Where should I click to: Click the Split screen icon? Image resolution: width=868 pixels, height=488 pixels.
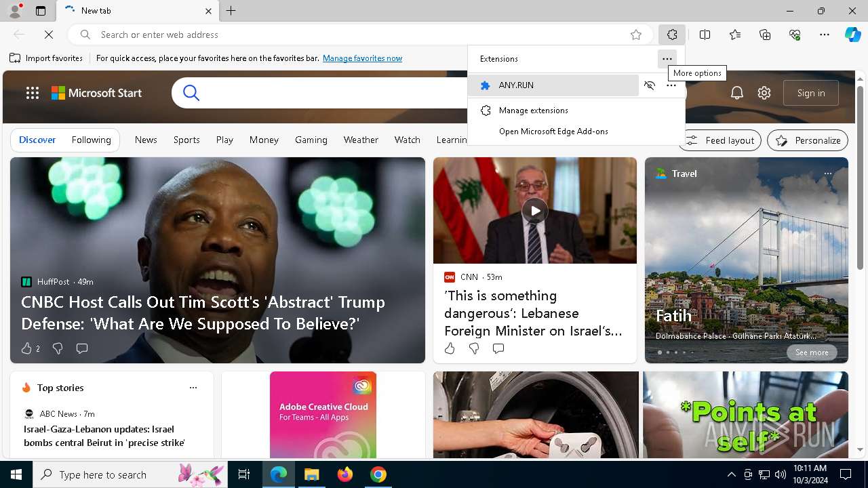[x=705, y=35]
